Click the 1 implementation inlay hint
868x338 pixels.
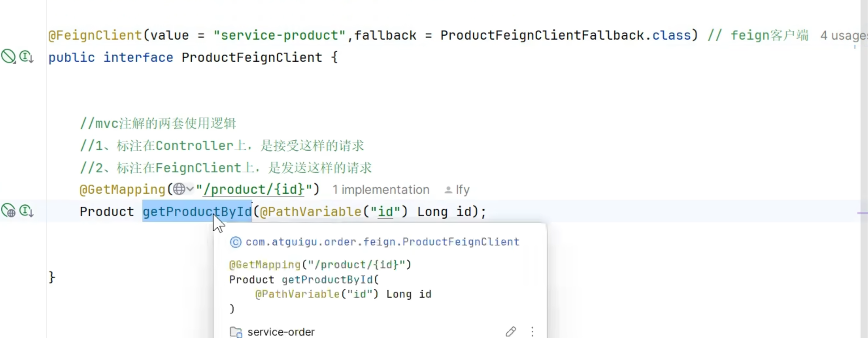coord(380,190)
